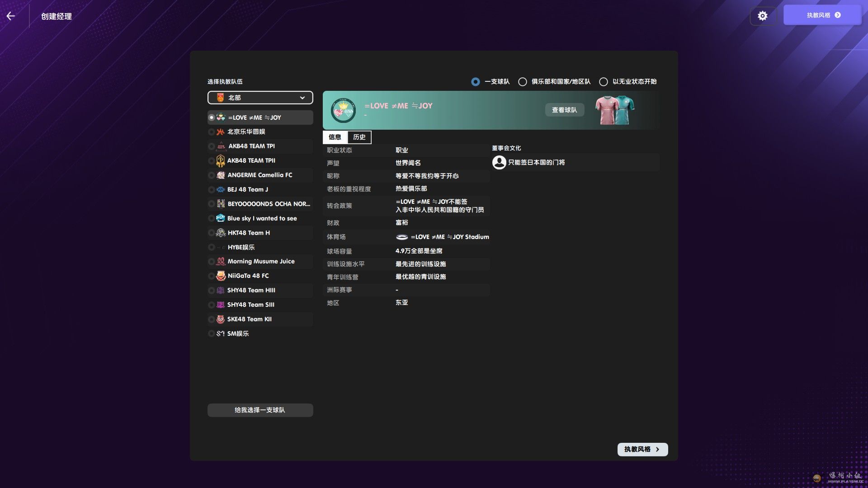Click the top-right 执教风格 button
The height and width of the screenshot is (488, 868).
pyautogui.click(x=823, y=15)
